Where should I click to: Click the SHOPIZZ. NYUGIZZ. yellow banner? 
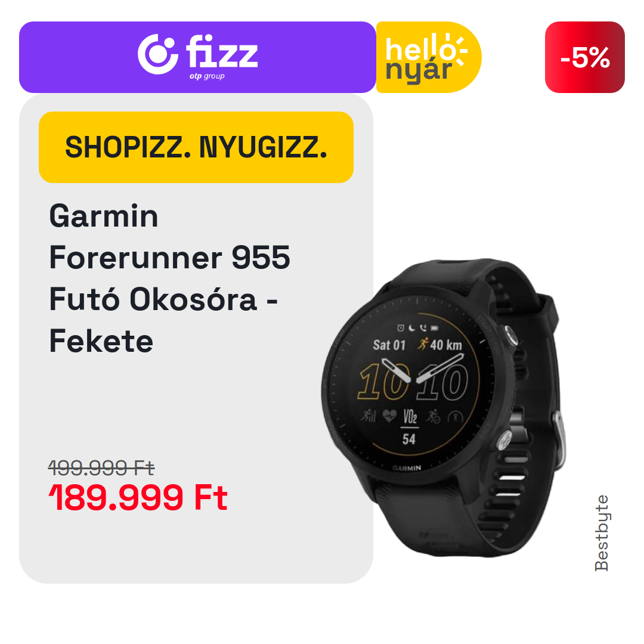point(196,147)
